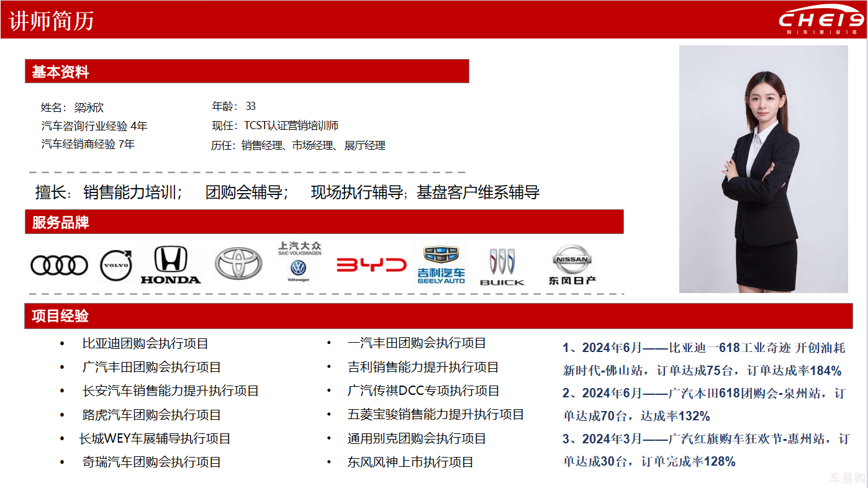Click the 项目经验 section header
The height and width of the screenshot is (488, 868).
[438, 316]
